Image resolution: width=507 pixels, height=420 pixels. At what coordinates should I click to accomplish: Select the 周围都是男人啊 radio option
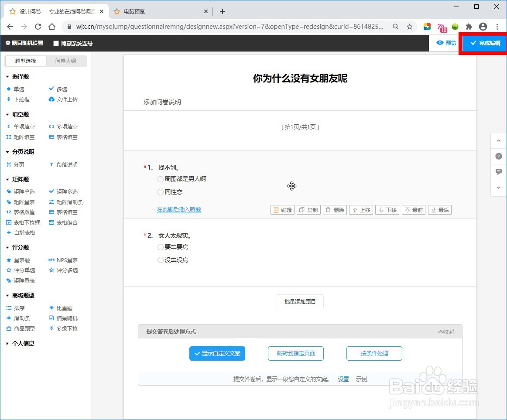[161, 179]
